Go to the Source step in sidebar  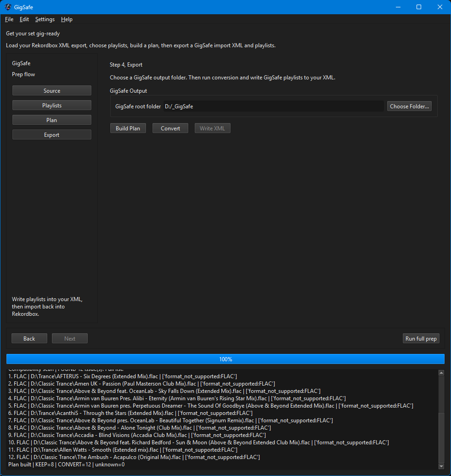click(x=52, y=91)
